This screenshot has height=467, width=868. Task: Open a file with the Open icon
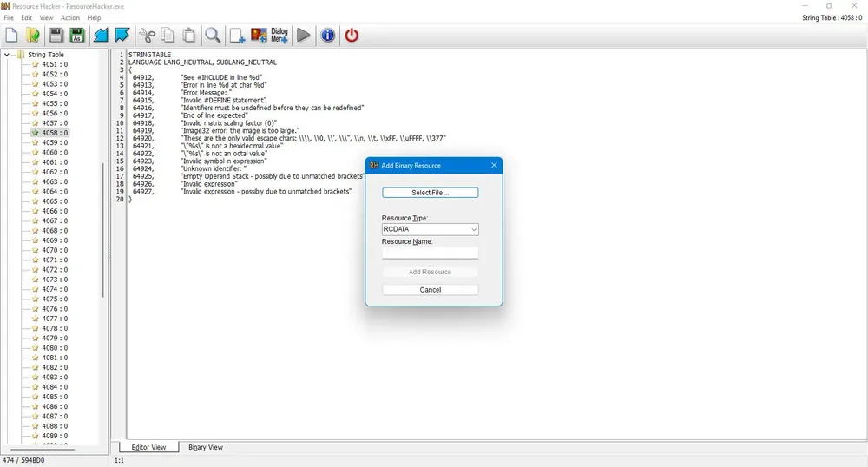pyautogui.click(x=33, y=36)
